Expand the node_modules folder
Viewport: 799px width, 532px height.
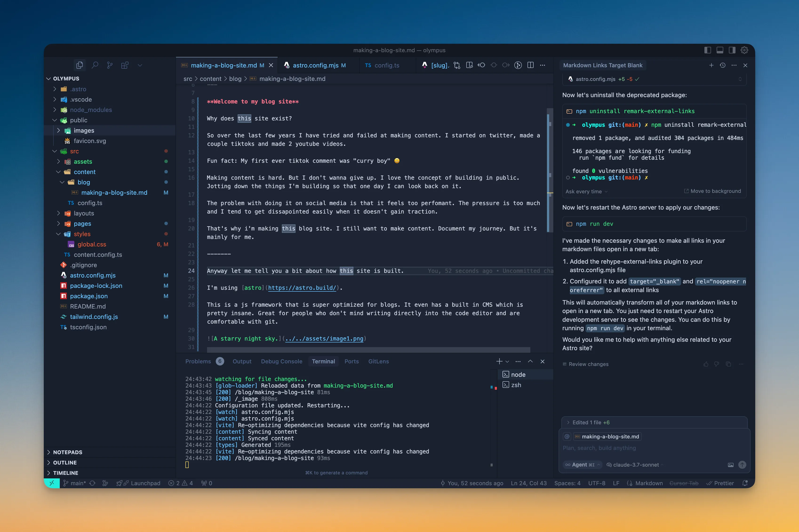pos(91,110)
